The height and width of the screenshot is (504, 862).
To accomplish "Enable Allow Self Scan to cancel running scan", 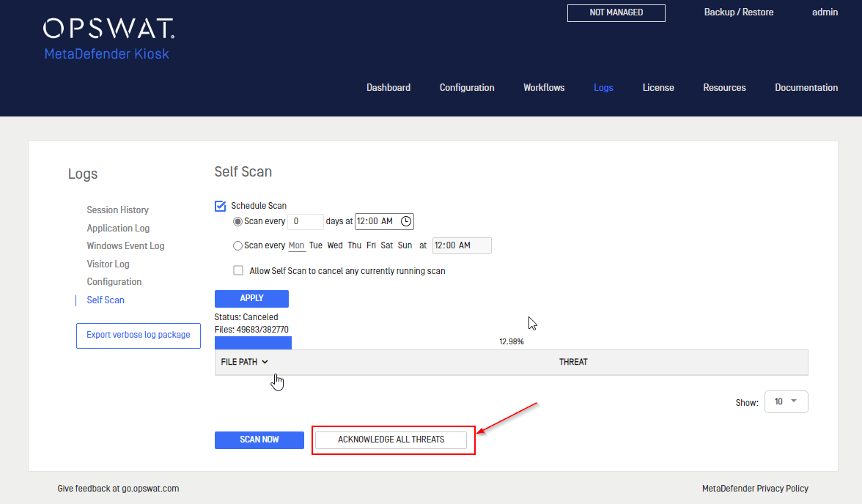I will pyautogui.click(x=238, y=270).
